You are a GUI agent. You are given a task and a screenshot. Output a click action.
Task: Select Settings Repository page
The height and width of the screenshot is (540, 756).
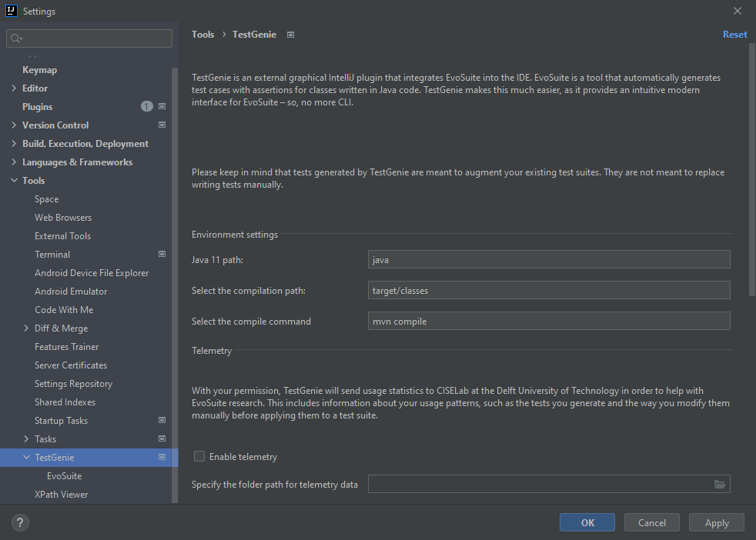(73, 383)
